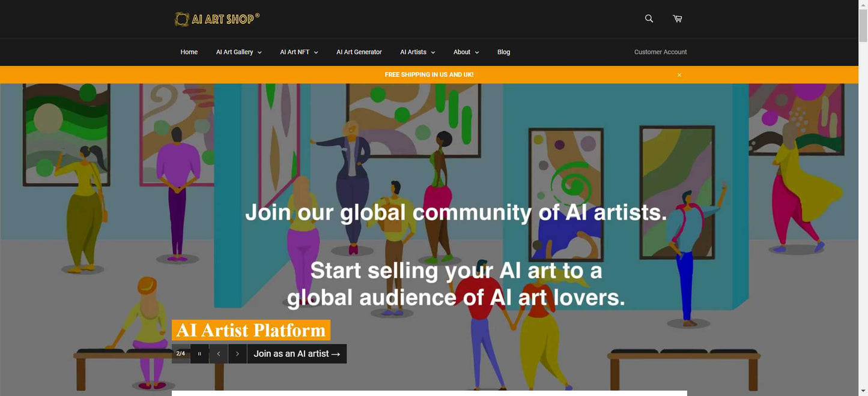Open the Customer Account link
The image size is (868, 396).
tap(661, 52)
